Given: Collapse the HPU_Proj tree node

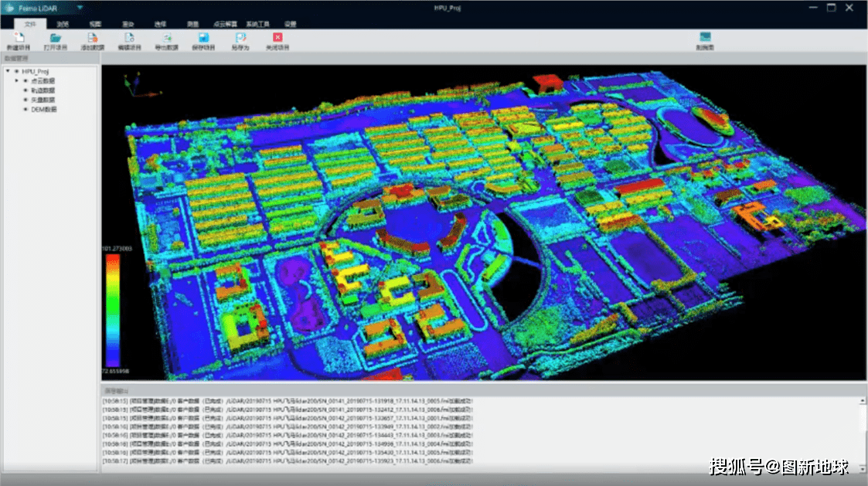Looking at the screenshot, I should (8, 71).
